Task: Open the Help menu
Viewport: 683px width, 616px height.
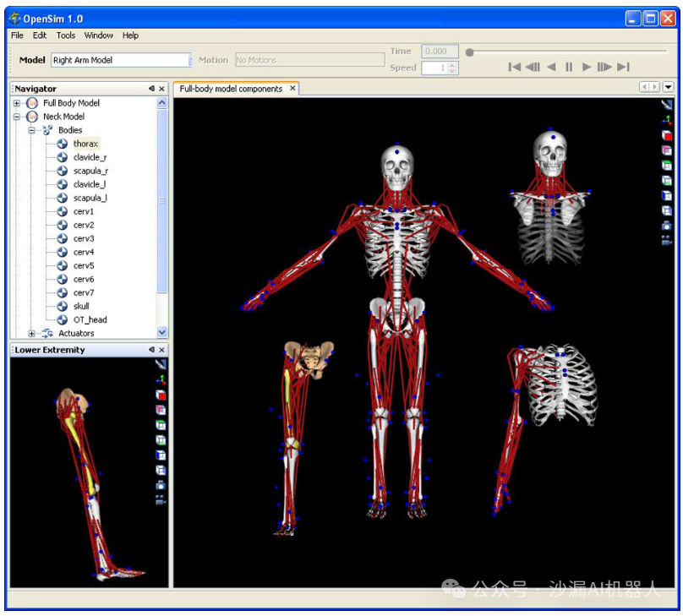Action: point(130,35)
